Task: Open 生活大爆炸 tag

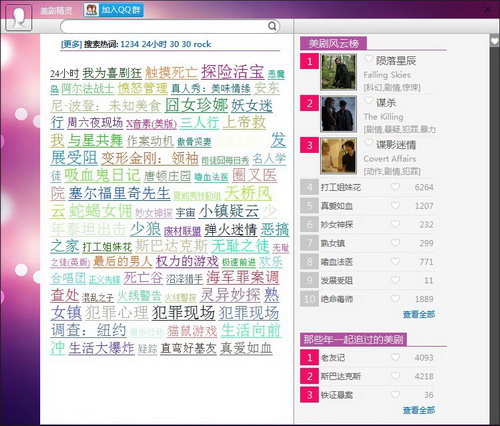Action: point(101,348)
